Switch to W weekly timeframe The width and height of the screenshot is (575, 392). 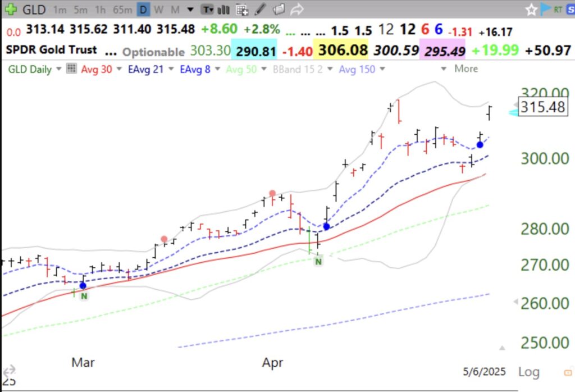click(x=158, y=10)
